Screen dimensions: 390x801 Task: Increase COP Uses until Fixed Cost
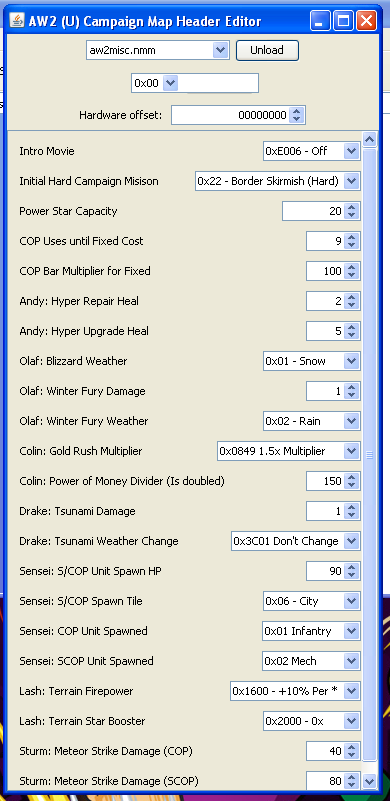(351, 237)
